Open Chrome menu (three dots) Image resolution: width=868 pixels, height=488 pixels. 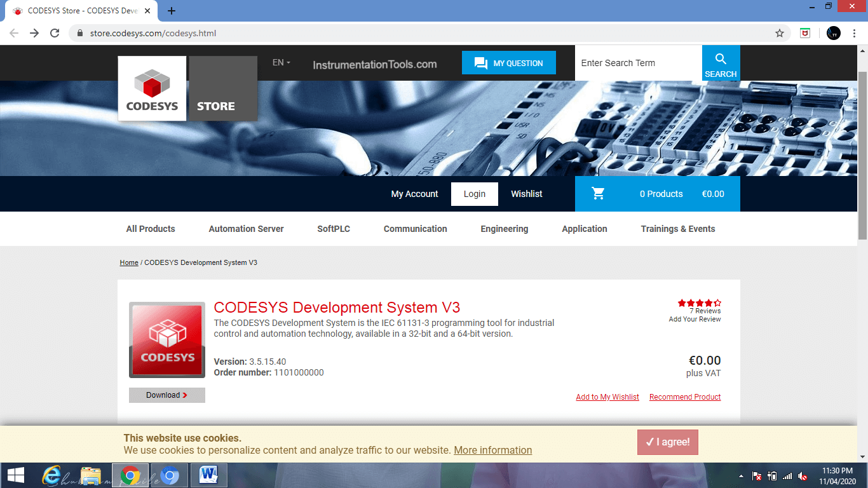click(855, 33)
